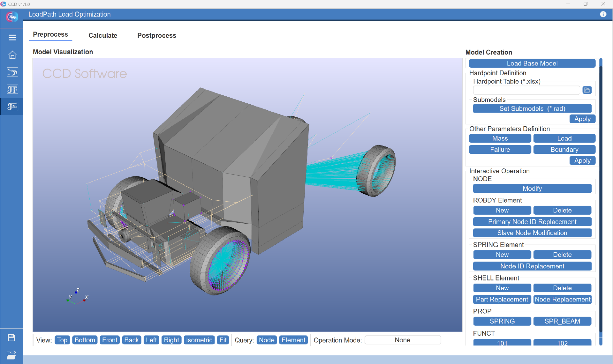Switch to the Postprocess tab
The height and width of the screenshot is (364, 613).
point(157,35)
